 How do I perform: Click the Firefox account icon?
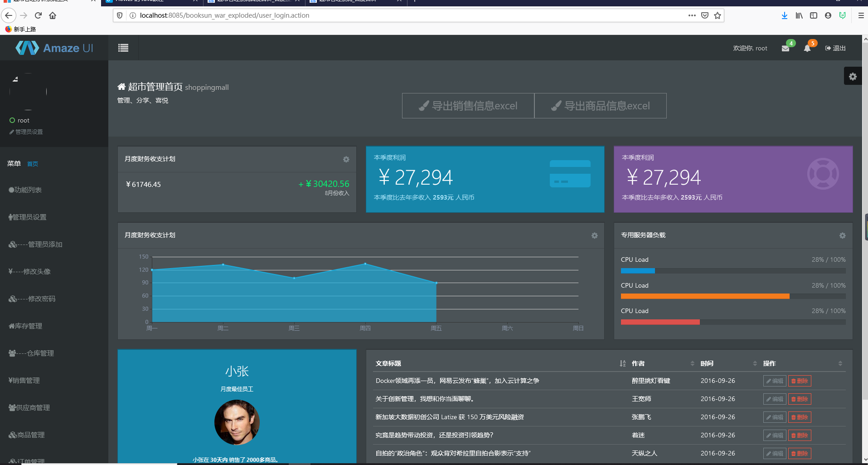(828, 15)
